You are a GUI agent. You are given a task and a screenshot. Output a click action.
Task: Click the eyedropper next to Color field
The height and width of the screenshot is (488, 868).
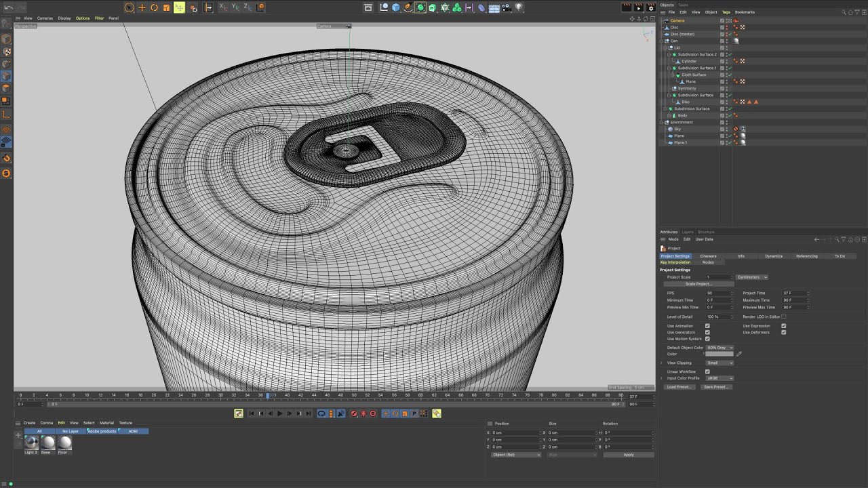click(x=739, y=354)
